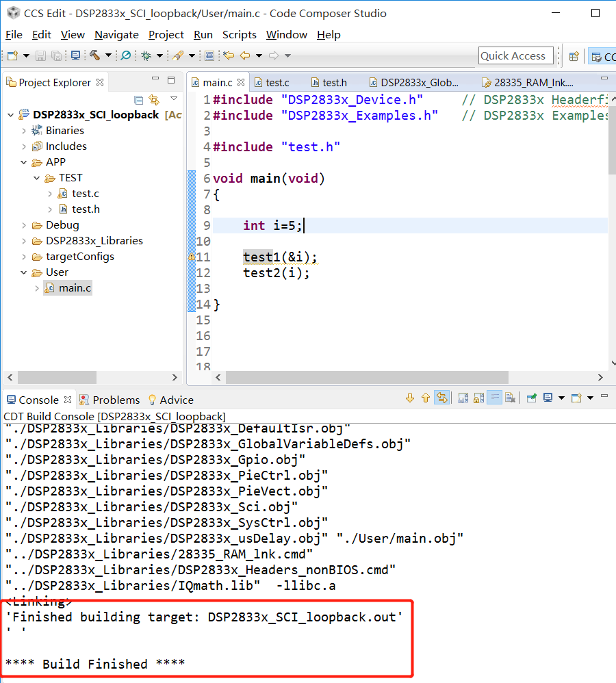Viewport: 616px width, 683px height.
Task: Collapse the TEST folder
Action: click(x=36, y=178)
